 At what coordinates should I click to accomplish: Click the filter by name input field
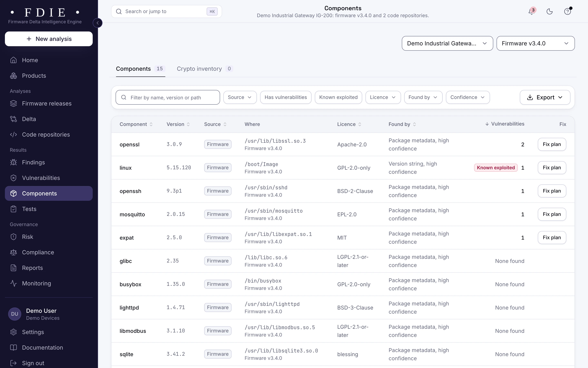pos(168,97)
